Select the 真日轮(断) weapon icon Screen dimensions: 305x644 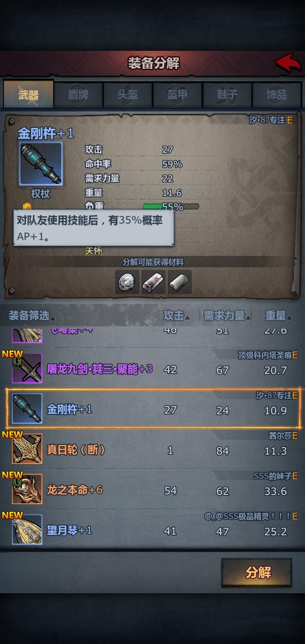pos(27,449)
